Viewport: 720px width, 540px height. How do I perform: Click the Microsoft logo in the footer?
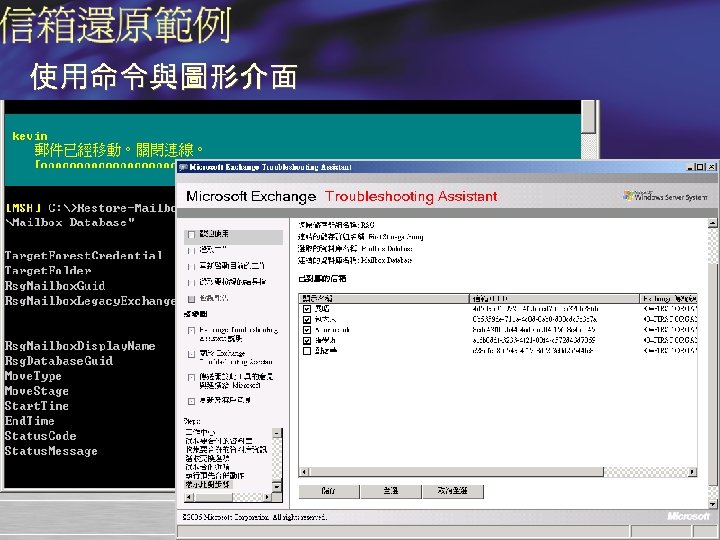coord(688,517)
